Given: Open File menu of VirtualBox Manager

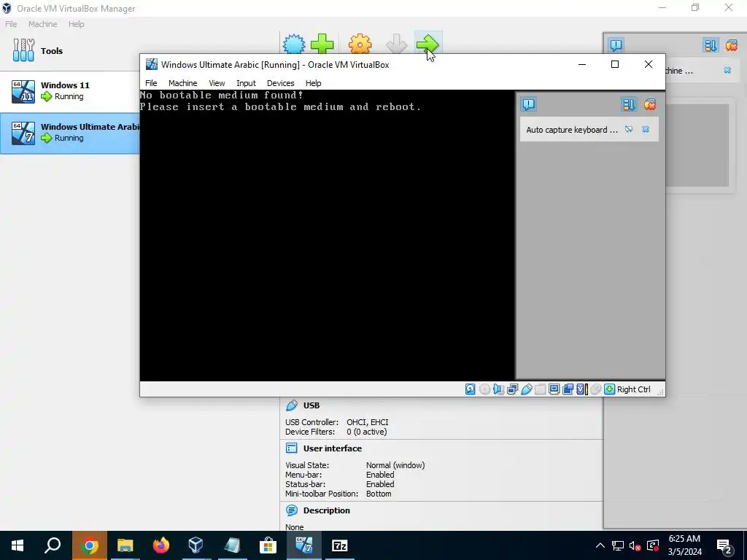Looking at the screenshot, I should click(x=11, y=24).
